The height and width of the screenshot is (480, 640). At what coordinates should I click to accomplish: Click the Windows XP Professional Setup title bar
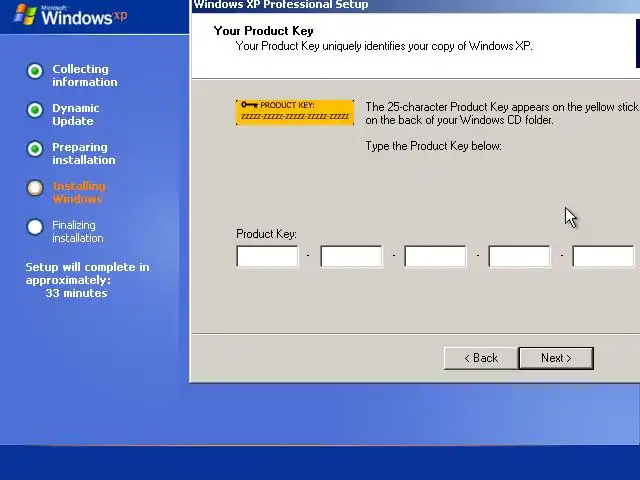click(x=416, y=6)
